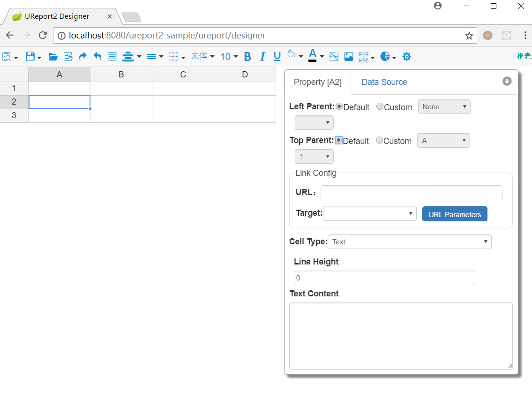Select Custom for Left Parent

380,107
